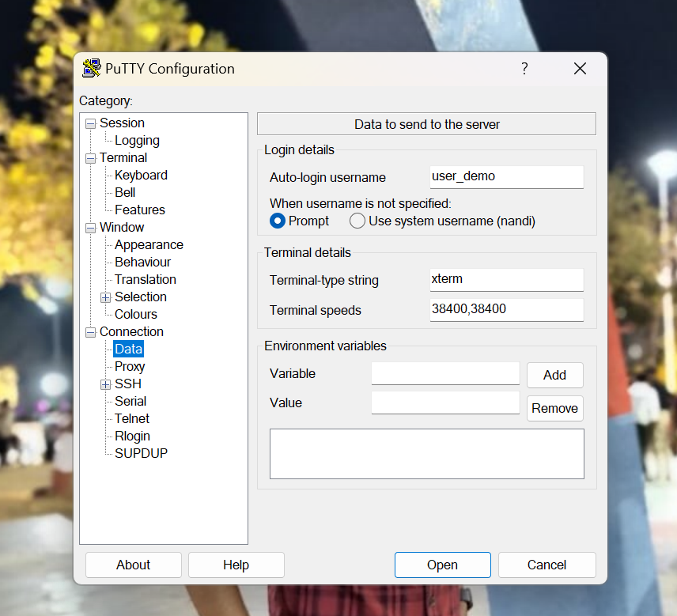Go to the Bell settings
Viewport: 677px width, 616px height.
pyautogui.click(x=125, y=192)
